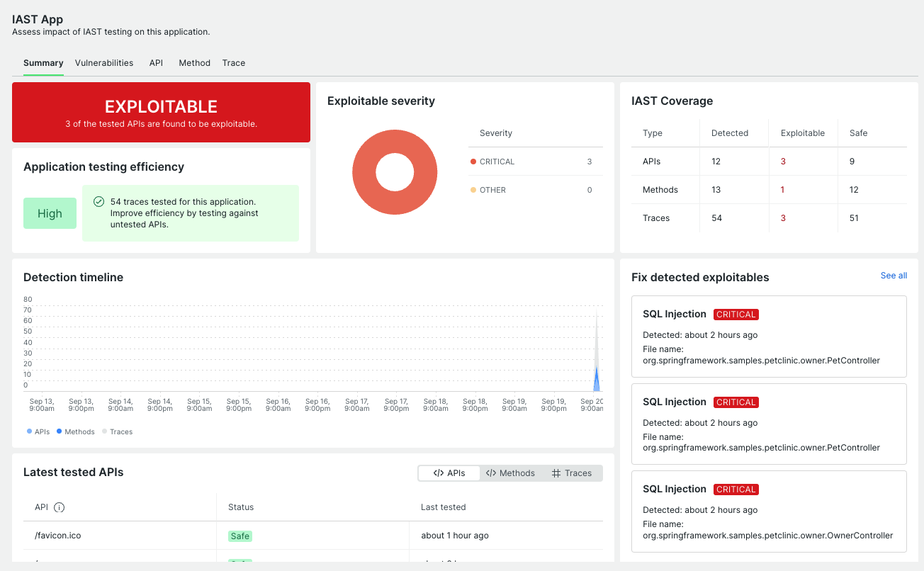
Task: Click the OTHER yellow dot in severity legend
Action: (x=473, y=190)
